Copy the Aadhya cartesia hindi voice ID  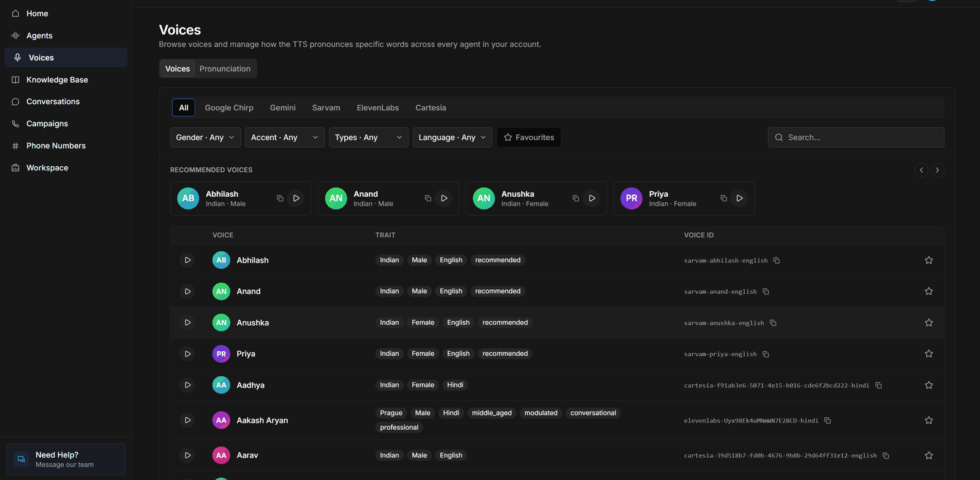pyautogui.click(x=878, y=386)
